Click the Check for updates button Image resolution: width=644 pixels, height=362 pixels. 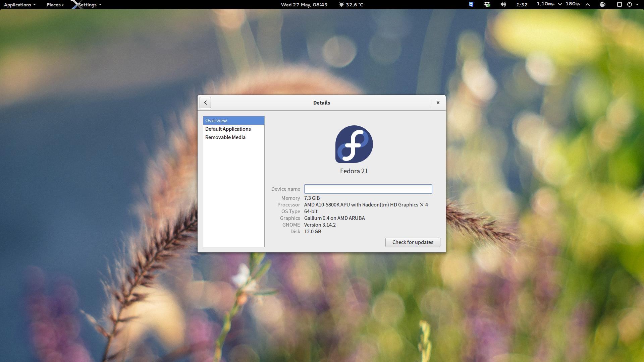413,242
